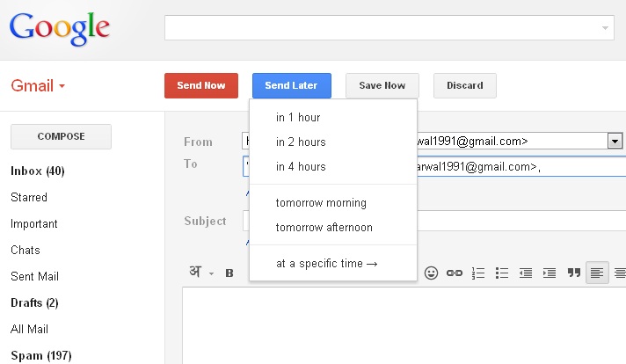
Task: Insert an emoticon
Action: tap(431, 273)
